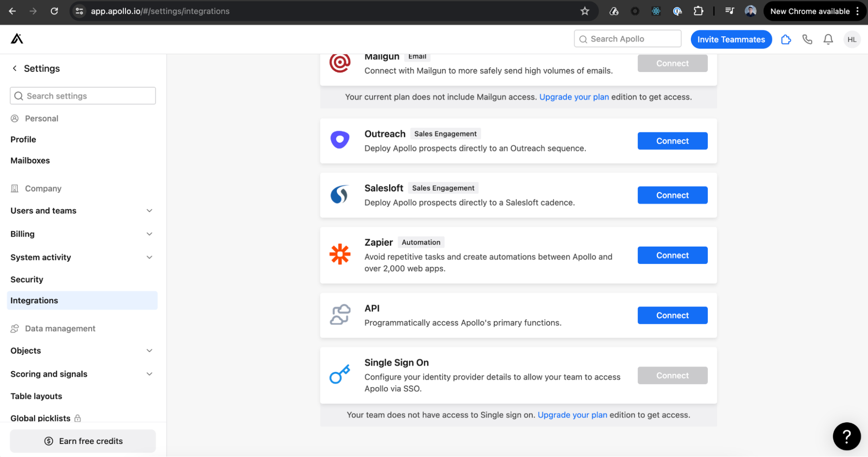Click the Upgrade your plan link for Mailgun
The height and width of the screenshot is (457, 868).
pos(574,97)
